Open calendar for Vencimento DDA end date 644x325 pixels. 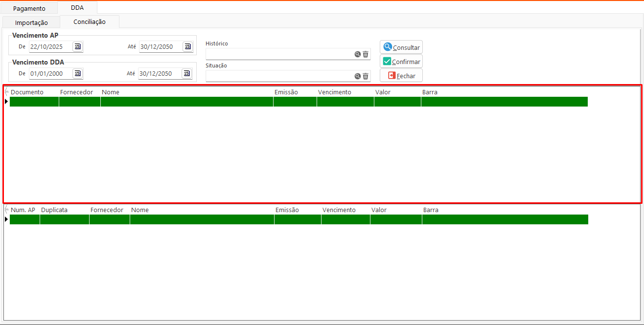click(x=187, y=73)
